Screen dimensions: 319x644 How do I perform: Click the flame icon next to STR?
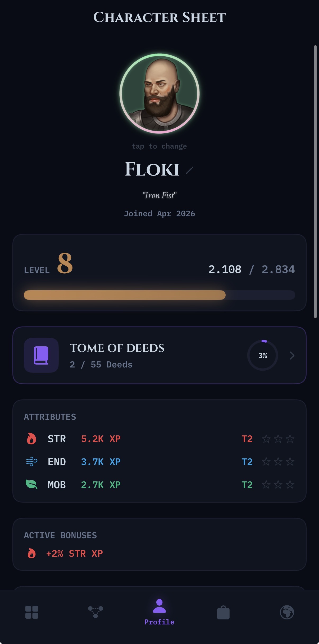click(31, 439)
